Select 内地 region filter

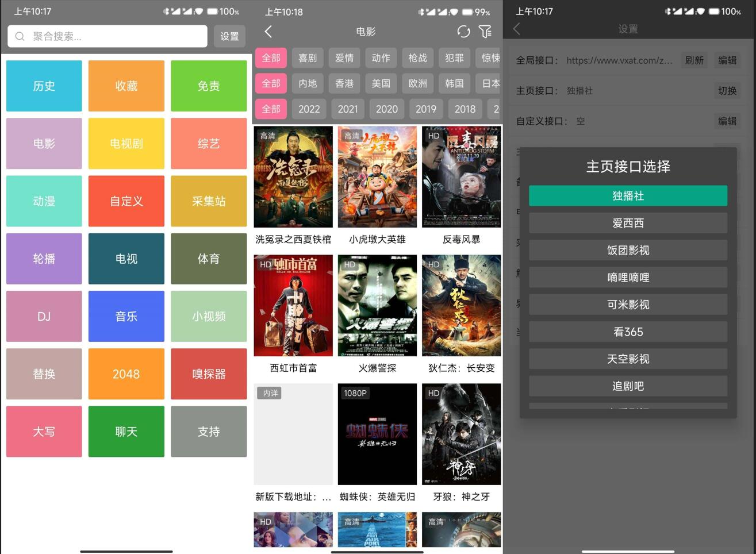point(308,83)
